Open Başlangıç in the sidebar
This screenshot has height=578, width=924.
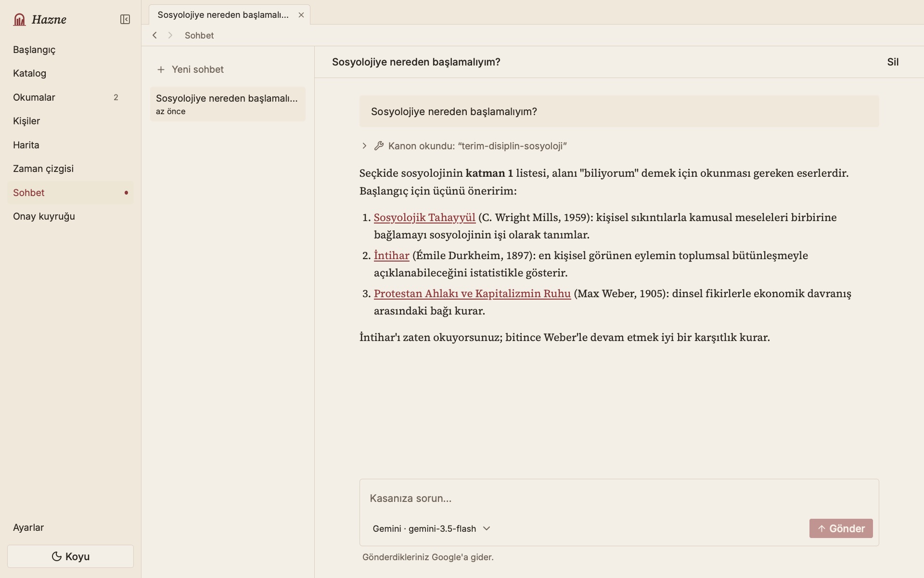(70, 50)
